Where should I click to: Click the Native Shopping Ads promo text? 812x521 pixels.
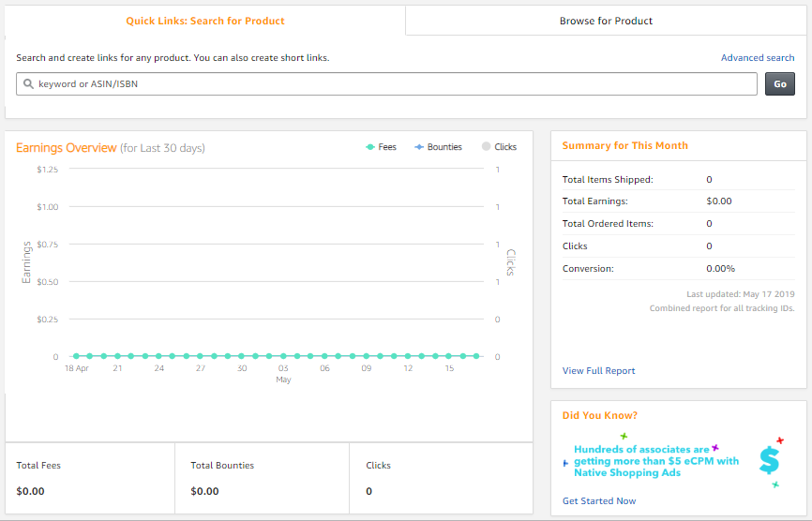pyautogui.click(x=656, y=461)
